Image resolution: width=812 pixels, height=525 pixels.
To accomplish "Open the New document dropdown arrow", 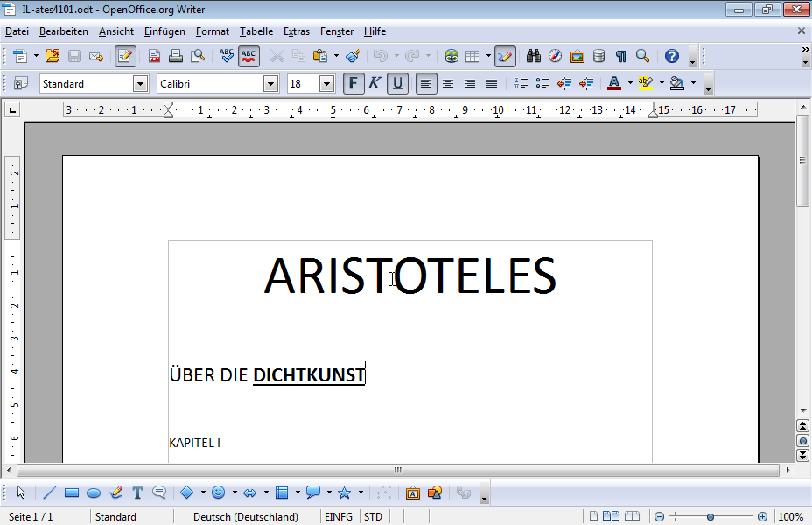I will click(36, 56).
